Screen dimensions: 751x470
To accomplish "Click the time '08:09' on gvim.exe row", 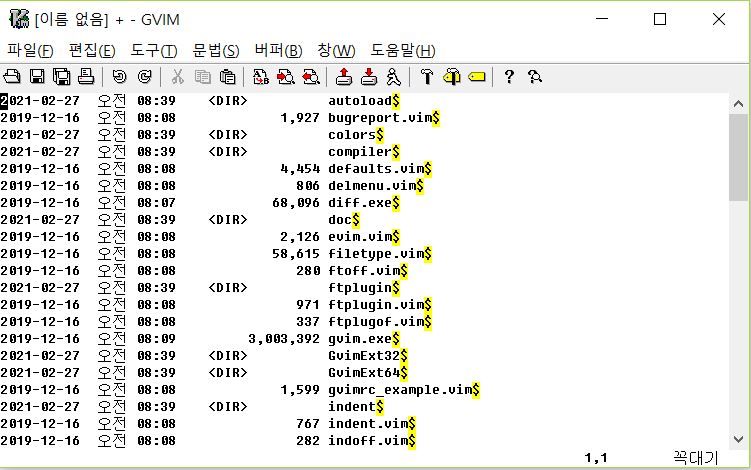I will [156, 339].
